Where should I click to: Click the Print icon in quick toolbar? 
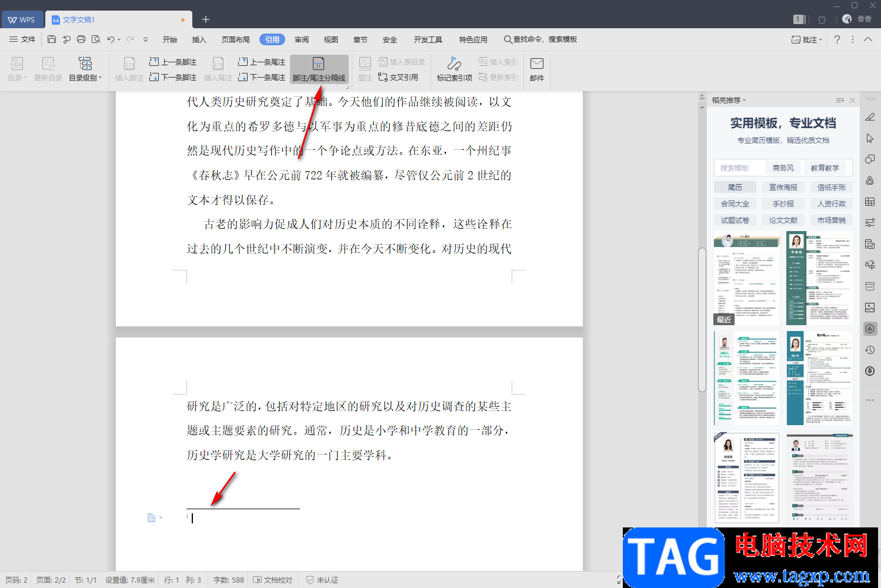[x=81, y=39]
